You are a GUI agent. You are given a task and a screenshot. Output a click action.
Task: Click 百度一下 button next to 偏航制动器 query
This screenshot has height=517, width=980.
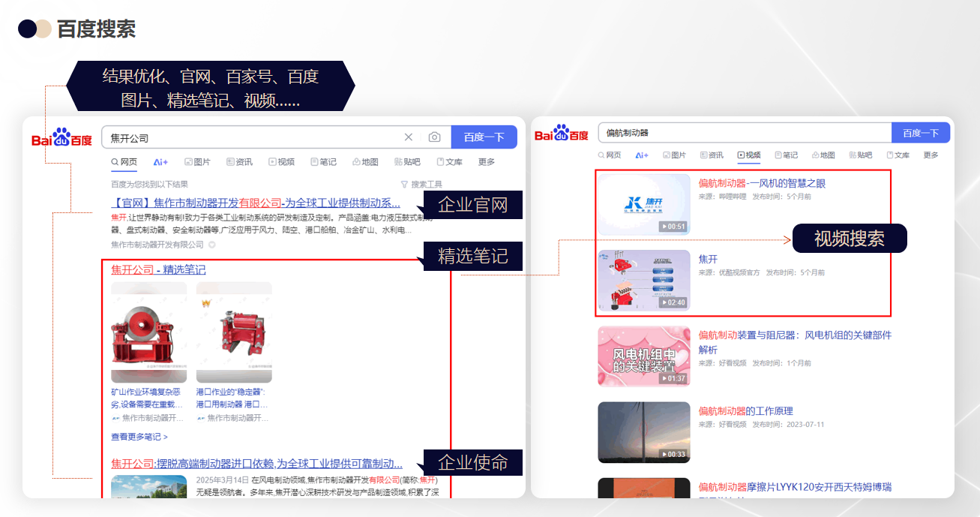point(921,133)
